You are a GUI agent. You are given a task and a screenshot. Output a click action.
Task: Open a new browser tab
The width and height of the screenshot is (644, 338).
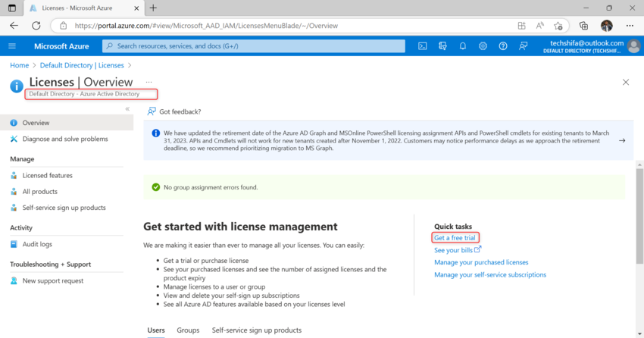(153, 8)
